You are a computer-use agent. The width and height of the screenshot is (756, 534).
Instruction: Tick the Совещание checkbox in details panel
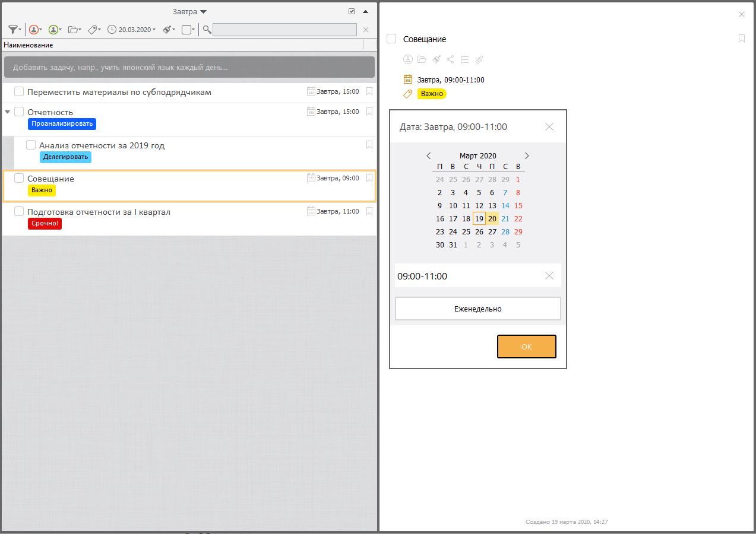pyautogui.click(x=391, y=39)
